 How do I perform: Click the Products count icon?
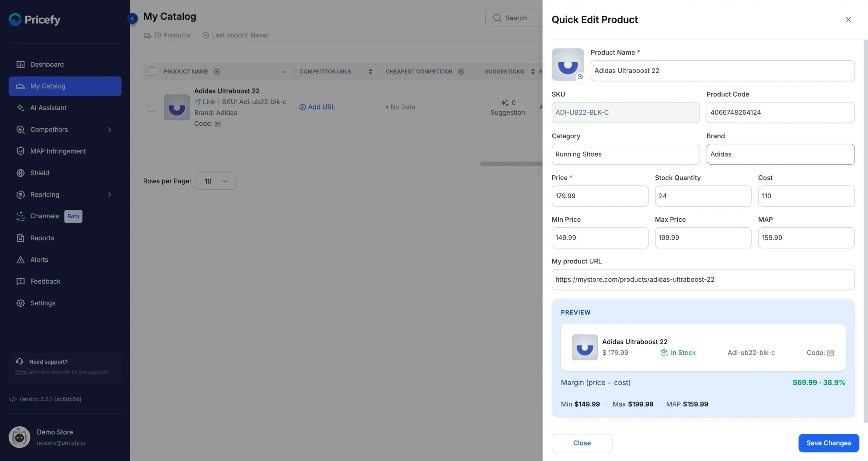point(147,35)
